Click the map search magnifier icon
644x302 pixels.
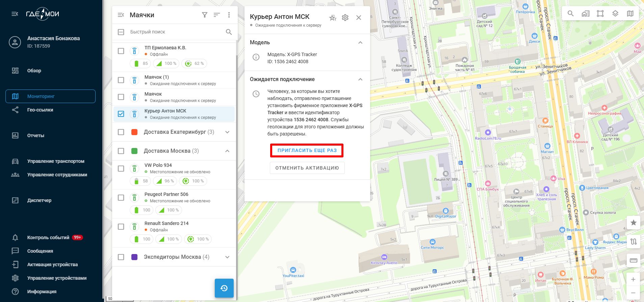click(x=570, y=14)
